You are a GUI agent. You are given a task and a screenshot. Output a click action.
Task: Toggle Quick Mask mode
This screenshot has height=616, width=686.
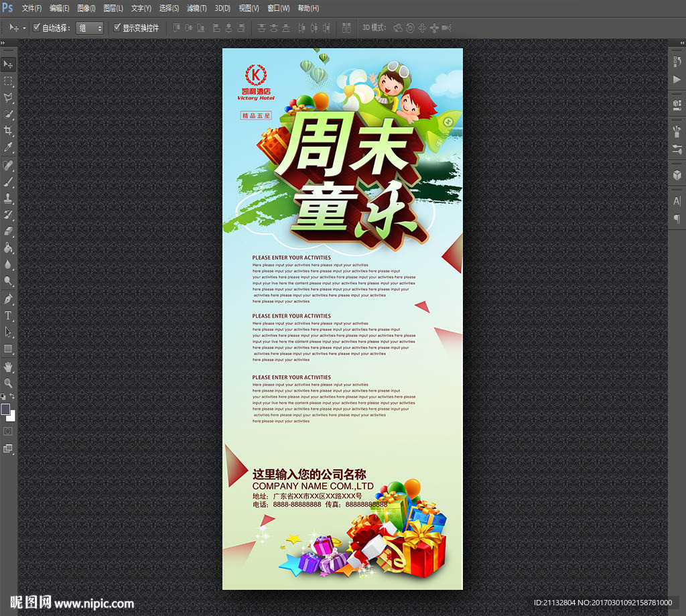coord(8,431)
